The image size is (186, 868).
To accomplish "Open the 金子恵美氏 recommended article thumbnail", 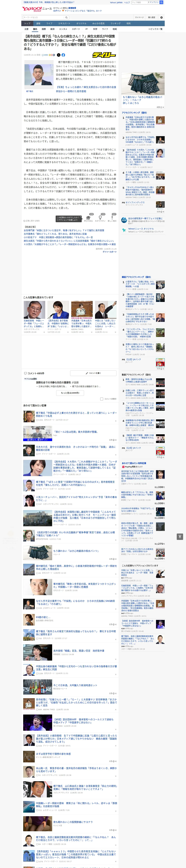I will pyautogui.click(x=58, y=310).
